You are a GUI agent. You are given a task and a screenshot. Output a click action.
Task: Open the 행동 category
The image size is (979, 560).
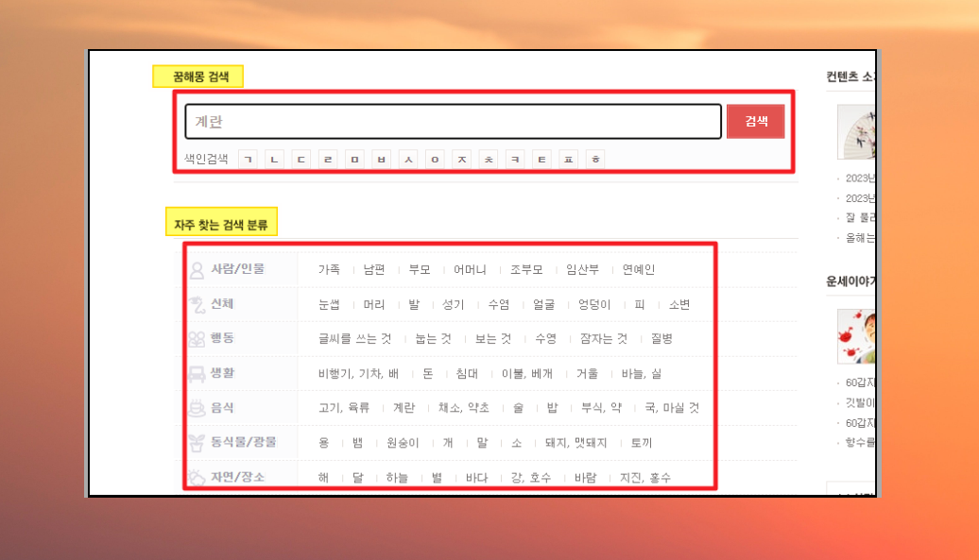point(222,338)
